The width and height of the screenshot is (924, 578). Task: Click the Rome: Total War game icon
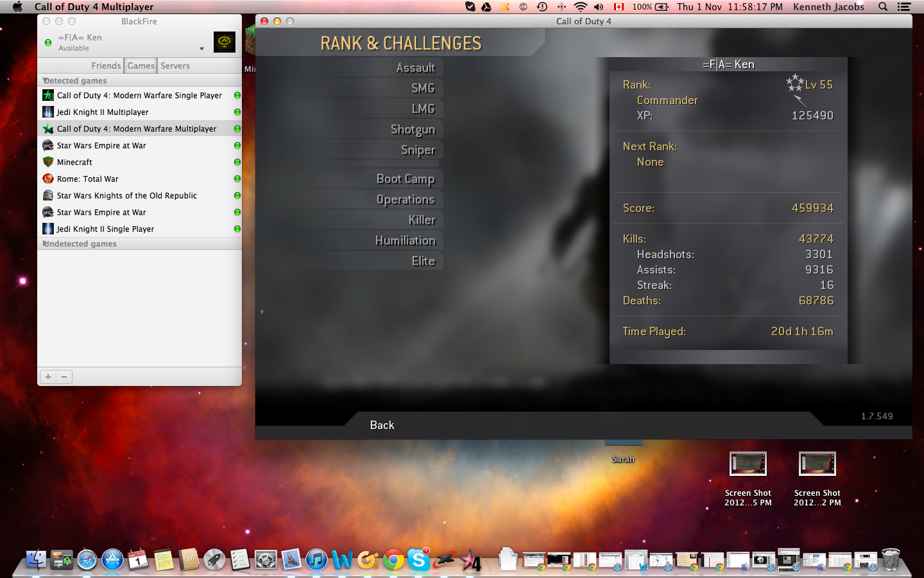tap(48, 179)
